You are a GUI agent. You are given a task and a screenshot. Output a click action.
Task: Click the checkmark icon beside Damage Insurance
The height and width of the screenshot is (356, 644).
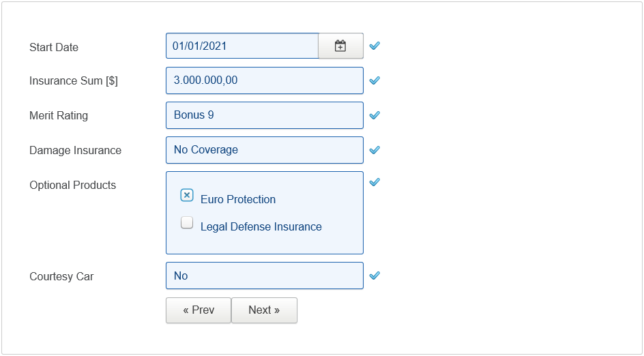point(375,150)
